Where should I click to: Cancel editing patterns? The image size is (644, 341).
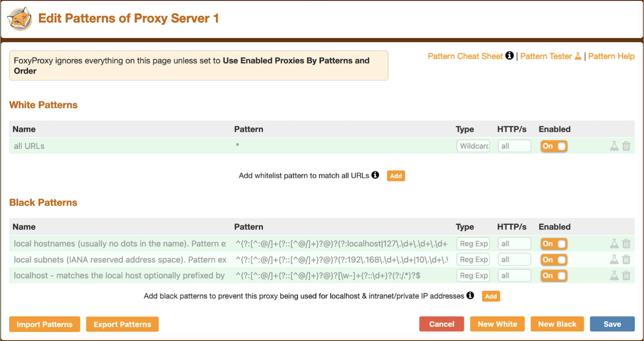point(442,324)
